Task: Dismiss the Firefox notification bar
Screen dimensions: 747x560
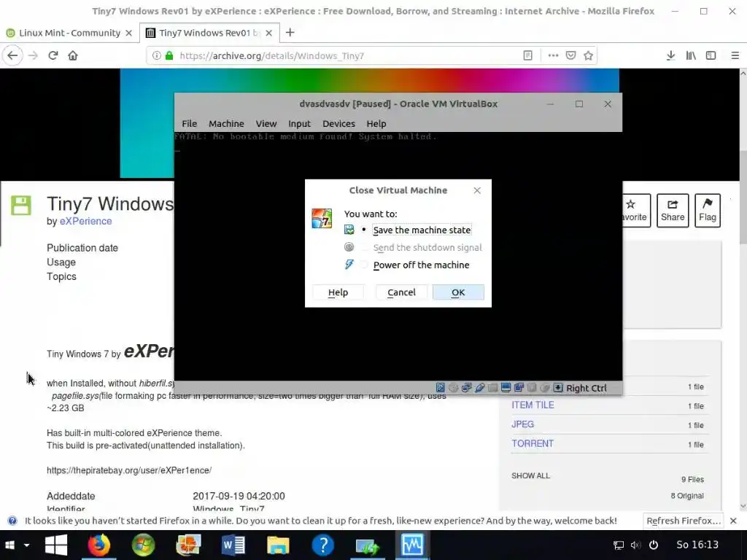Action: (x=734, y=521)
